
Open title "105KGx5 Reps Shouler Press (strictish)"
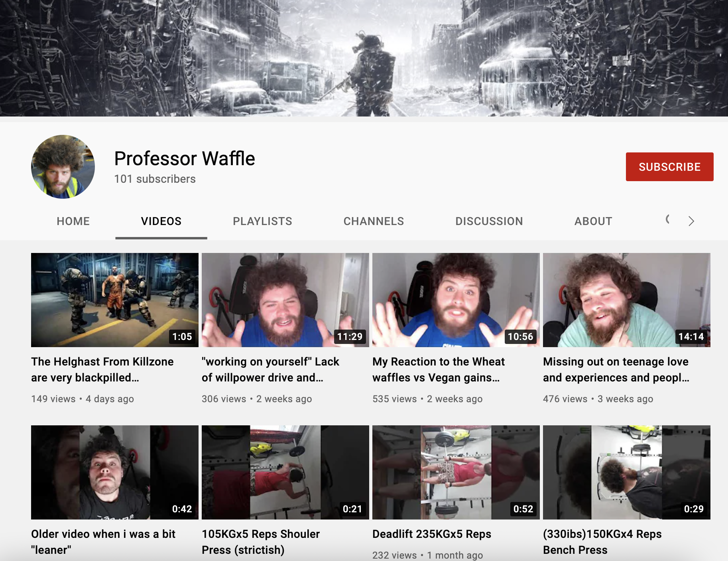[x=261, y=542]
